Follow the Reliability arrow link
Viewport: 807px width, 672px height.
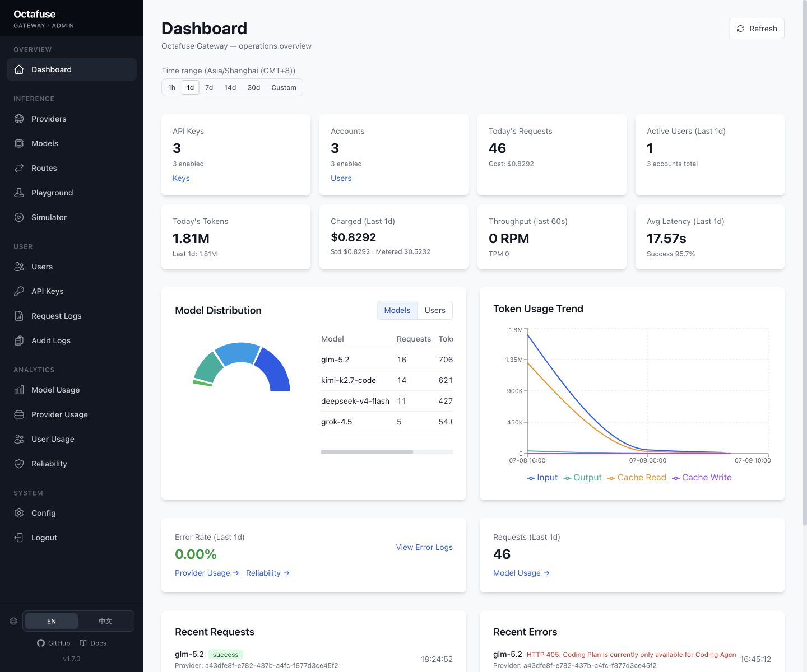click(x=268, y=573)
